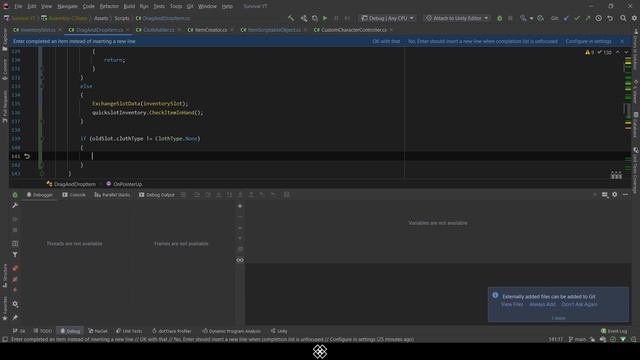Switch to CustomCharacterController.cs tab
This screenshot has height=360, width=640.
point(353,30)
